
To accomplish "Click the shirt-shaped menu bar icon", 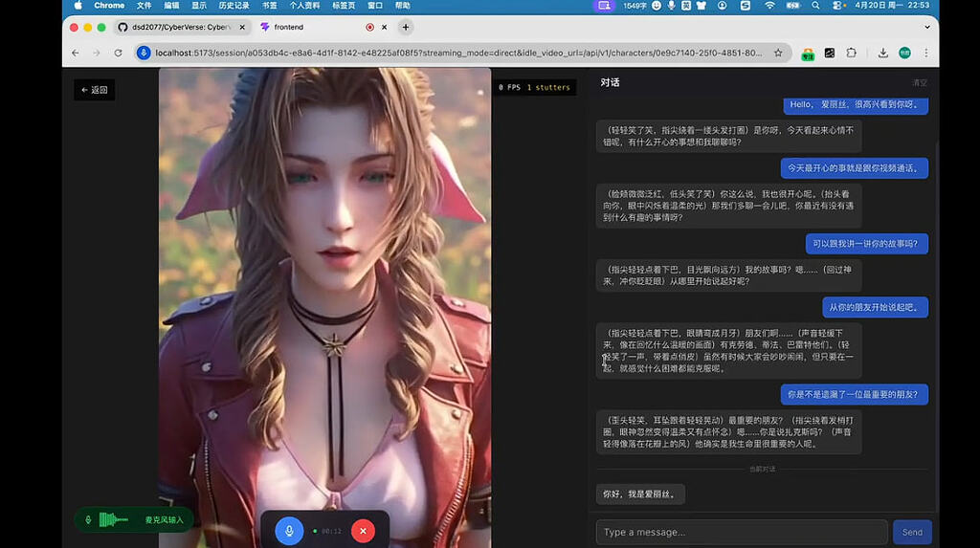I will [x=702, y=6].
